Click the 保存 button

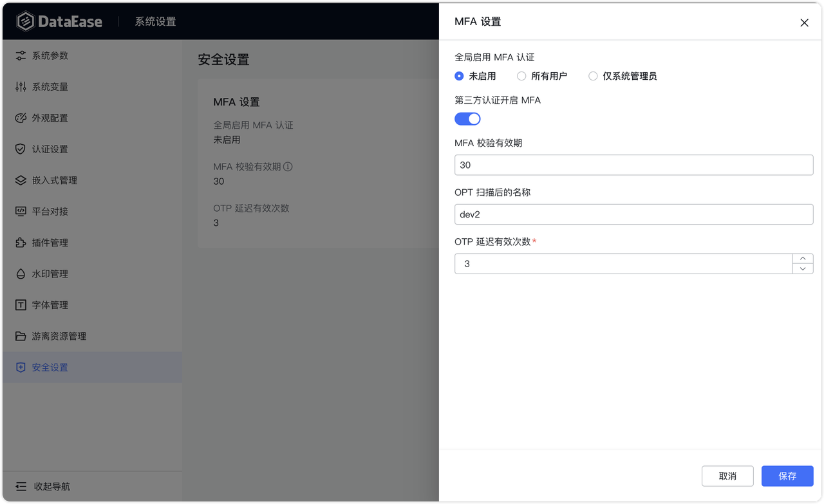tap(787, 476)
